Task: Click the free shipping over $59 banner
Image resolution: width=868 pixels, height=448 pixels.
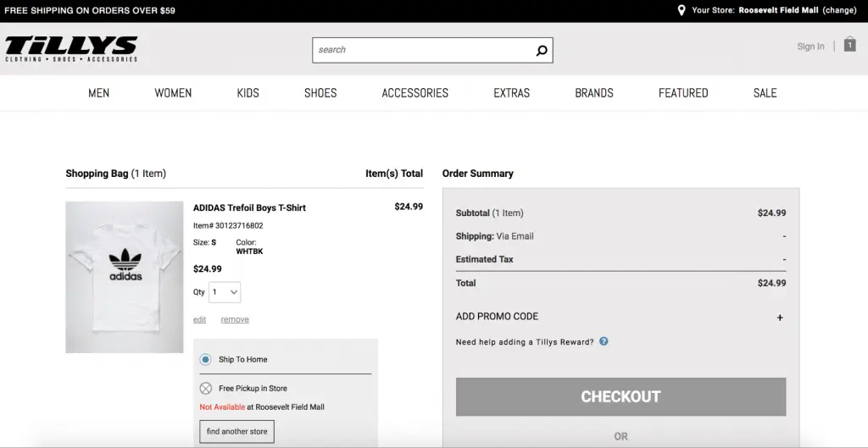Action: 90,10
